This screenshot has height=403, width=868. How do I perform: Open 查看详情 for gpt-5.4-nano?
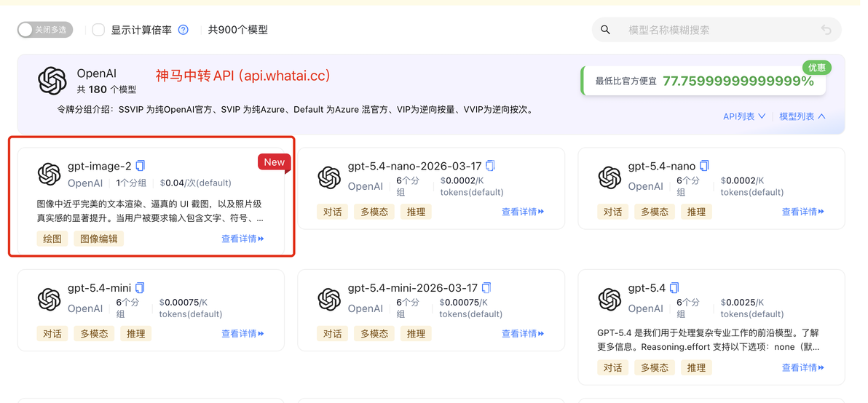point(803,211)
